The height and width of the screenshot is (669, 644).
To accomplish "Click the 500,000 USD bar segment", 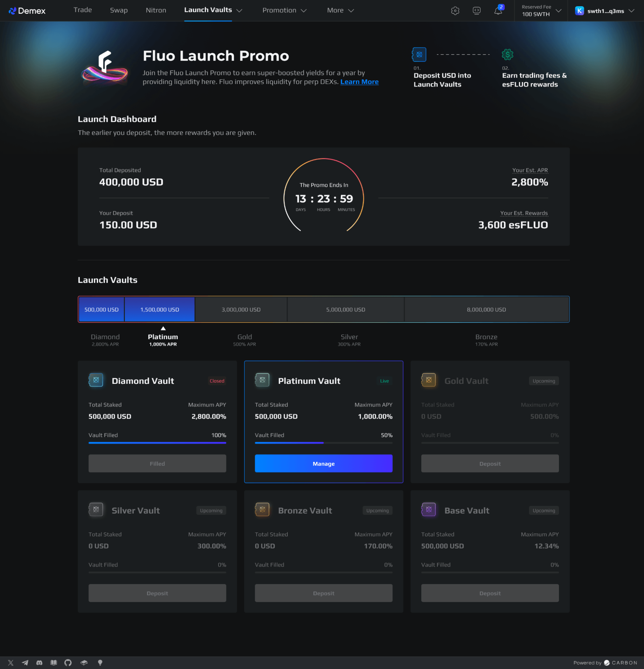I will pyautogui.click(x=101, y=310).
